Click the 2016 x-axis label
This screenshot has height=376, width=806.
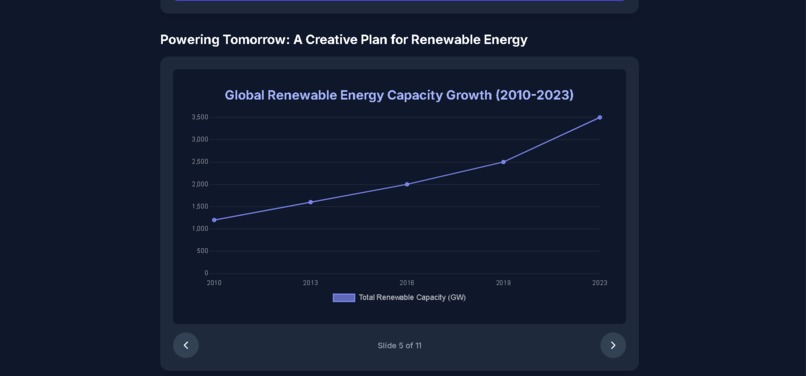pyautogui.click(x=407, y=283)
